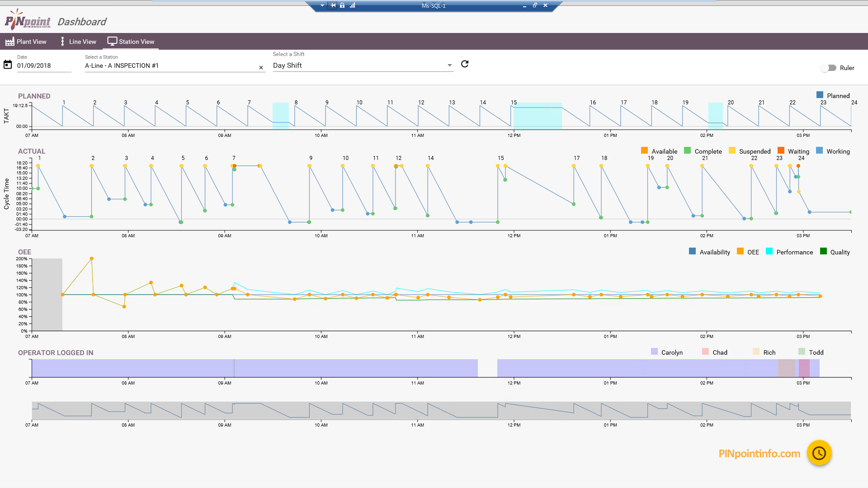Select the Line View icon
Image resolution: width=868 pixels, height=488 pixels.
point(62,41)
